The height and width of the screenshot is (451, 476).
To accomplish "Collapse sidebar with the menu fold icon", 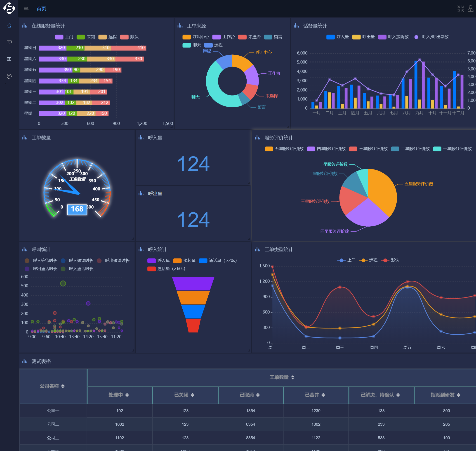I will (26, 8).
